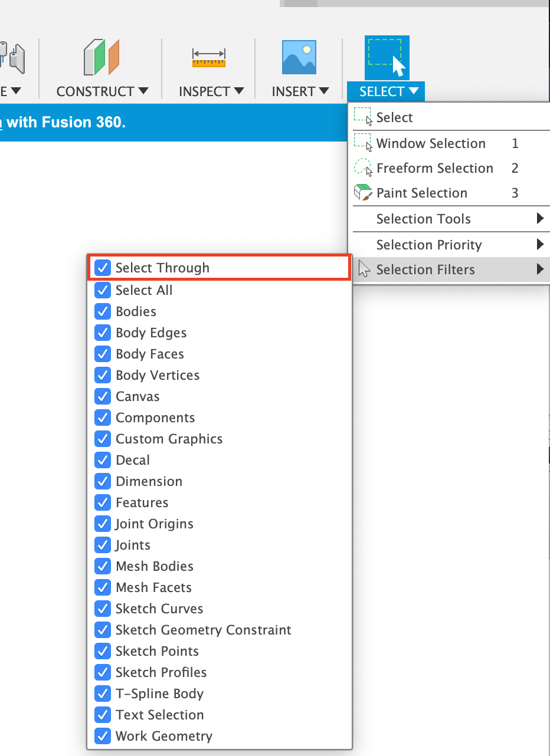This screenshot has width=550, height=756.
Task: Toggle the Sketch Curves checkbox
Action: [103, 609]
